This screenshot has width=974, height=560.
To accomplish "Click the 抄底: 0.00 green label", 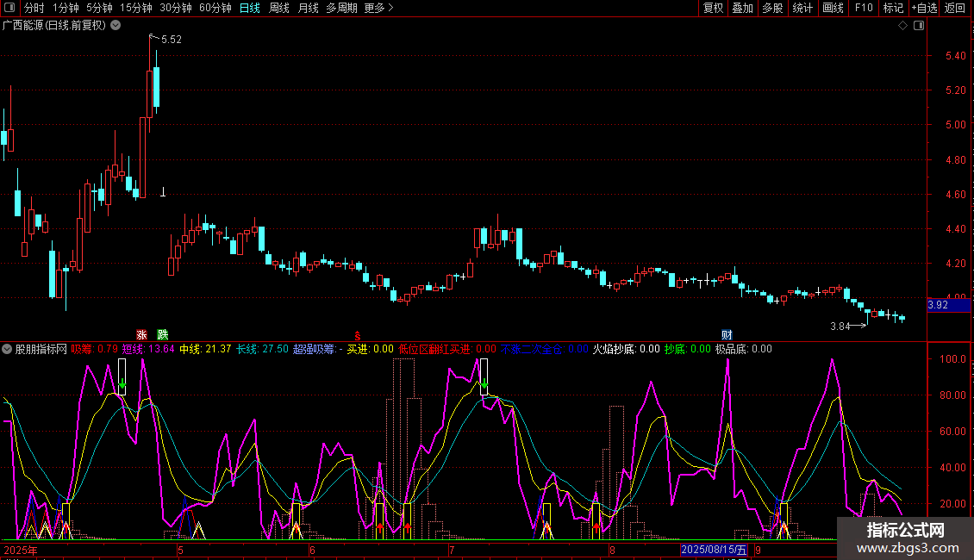I will [x=687, y=349].
